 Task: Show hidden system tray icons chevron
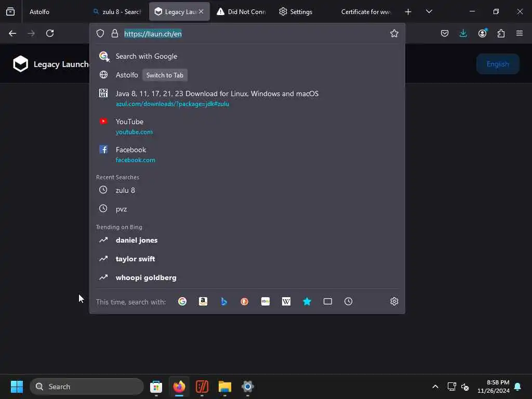pyautogui.click(x=435, y=387)
